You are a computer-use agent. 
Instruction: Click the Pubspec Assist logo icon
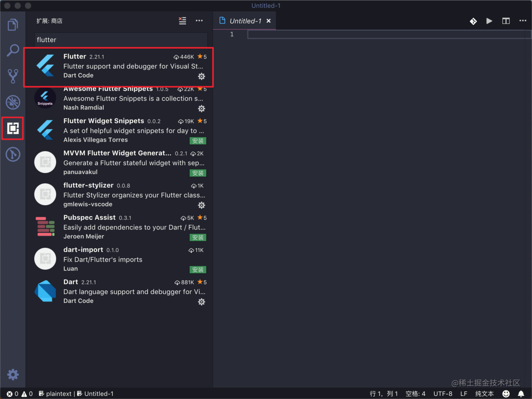click(x=45, y=227)
